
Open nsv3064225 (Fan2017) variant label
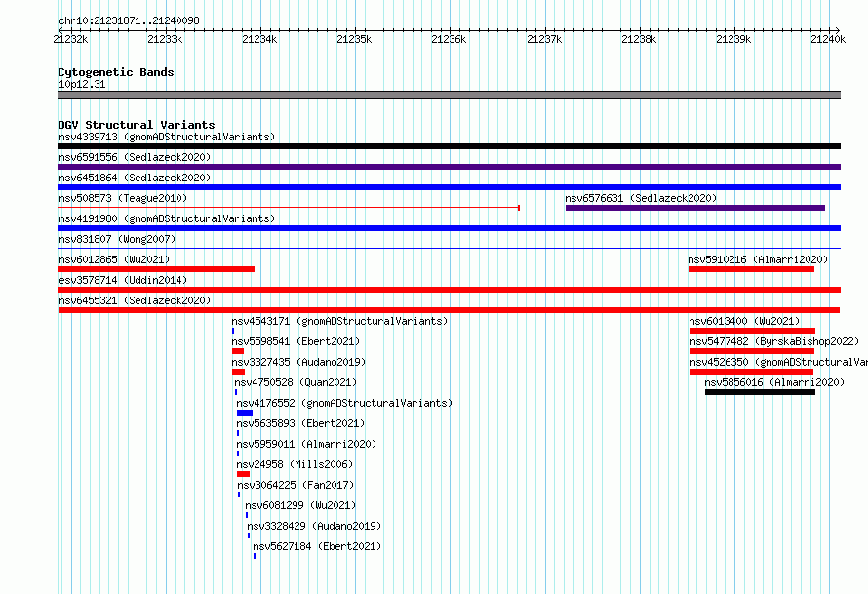[x=296, y=485]
